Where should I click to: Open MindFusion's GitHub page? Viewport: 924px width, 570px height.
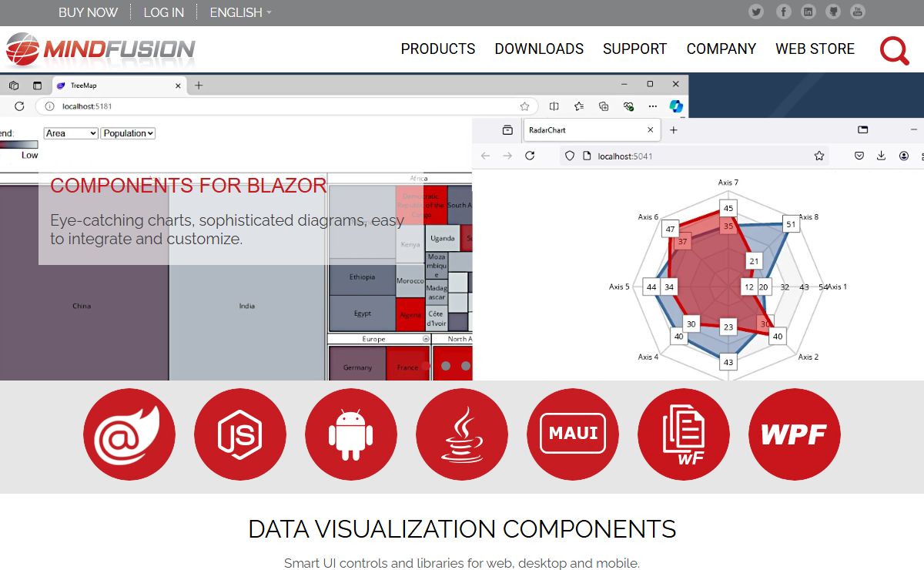[x=832, y=12]
